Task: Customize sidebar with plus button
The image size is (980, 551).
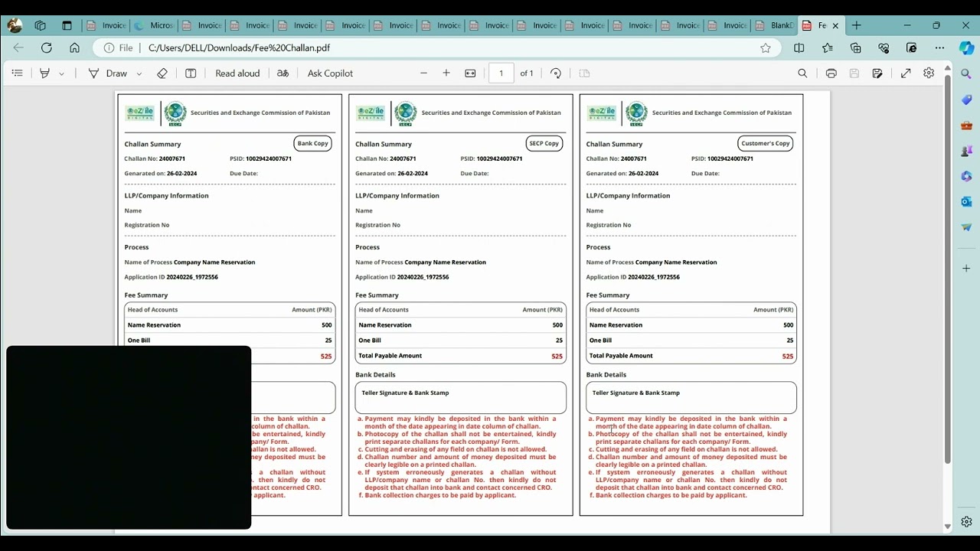Action: [x=966, y=269]
